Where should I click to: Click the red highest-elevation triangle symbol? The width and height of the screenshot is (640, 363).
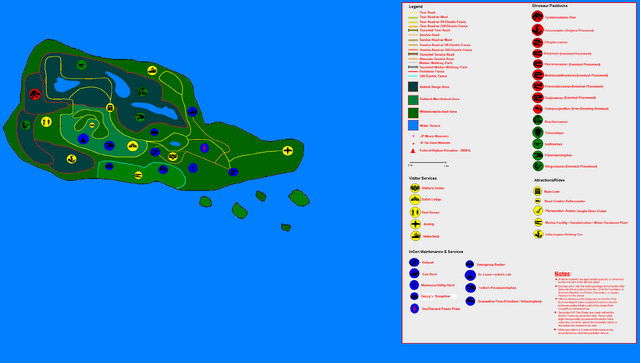413,151
